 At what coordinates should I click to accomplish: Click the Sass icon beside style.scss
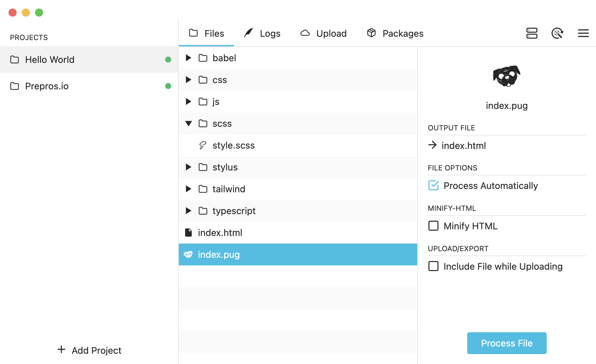click(x=203, y=145)
